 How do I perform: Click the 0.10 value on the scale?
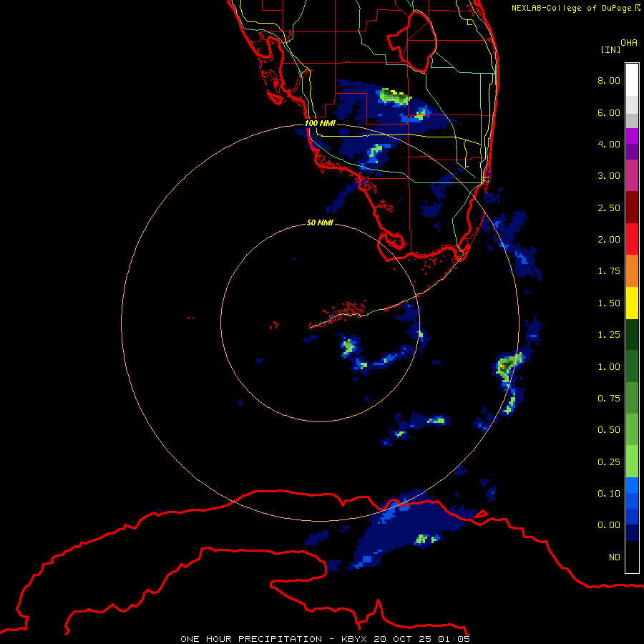coord(609,494)
